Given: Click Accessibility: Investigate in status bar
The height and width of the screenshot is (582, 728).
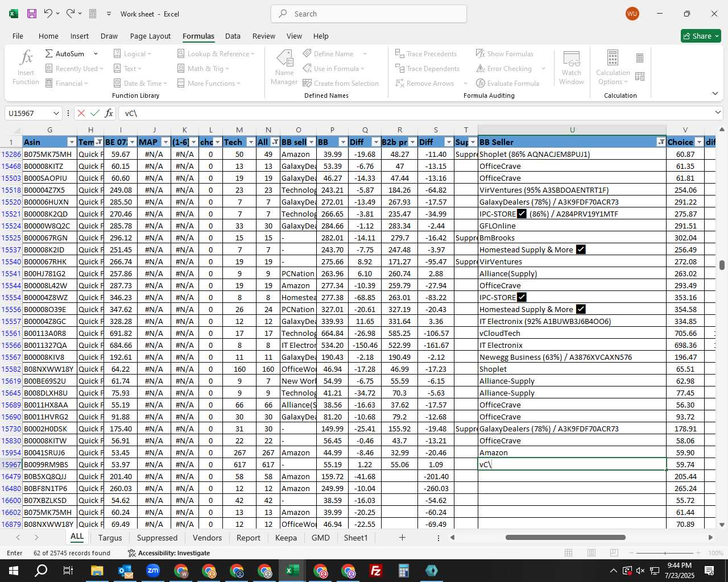Looking at the screenshot, I should tap(169, 553).
